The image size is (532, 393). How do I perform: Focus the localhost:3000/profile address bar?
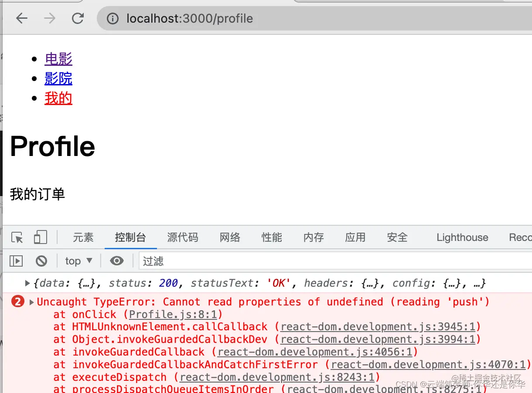coord(314,18)
